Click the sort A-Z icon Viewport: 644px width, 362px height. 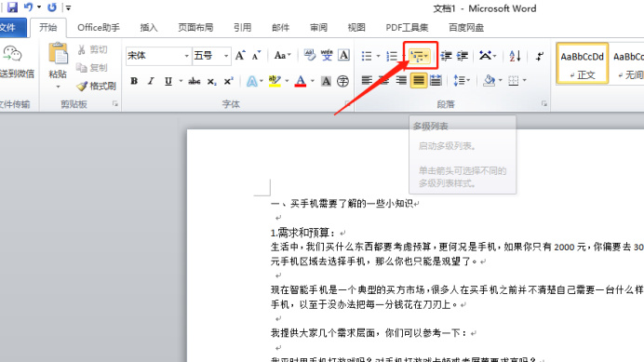click(515, 56)
